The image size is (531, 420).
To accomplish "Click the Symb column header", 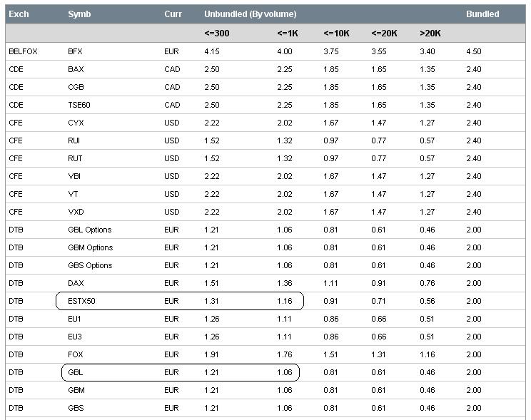I will (x=79, y=14).
